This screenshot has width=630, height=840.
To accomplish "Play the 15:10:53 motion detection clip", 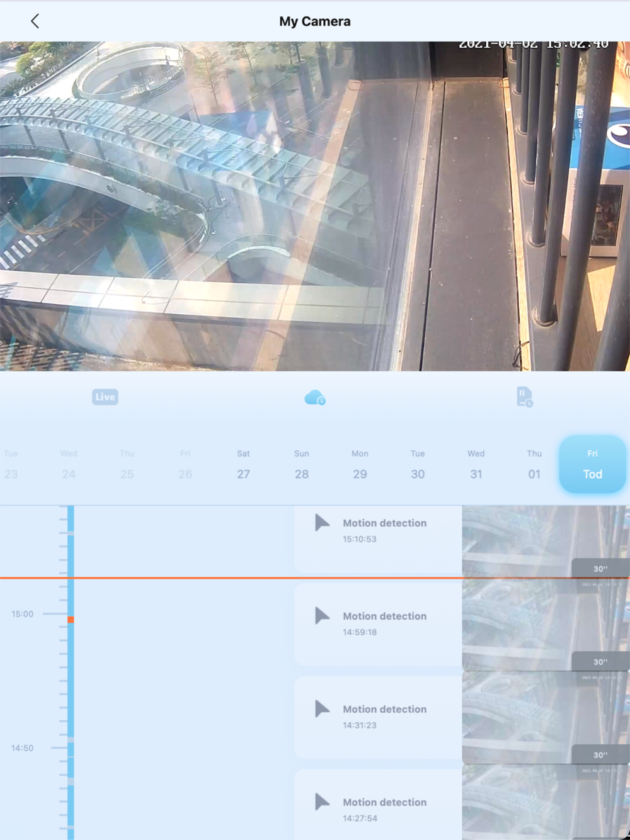I will [x=323, y=523].
